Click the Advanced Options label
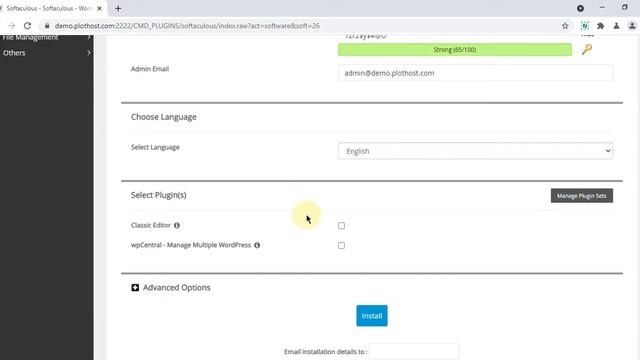640x360 pixels. [176, 288]
